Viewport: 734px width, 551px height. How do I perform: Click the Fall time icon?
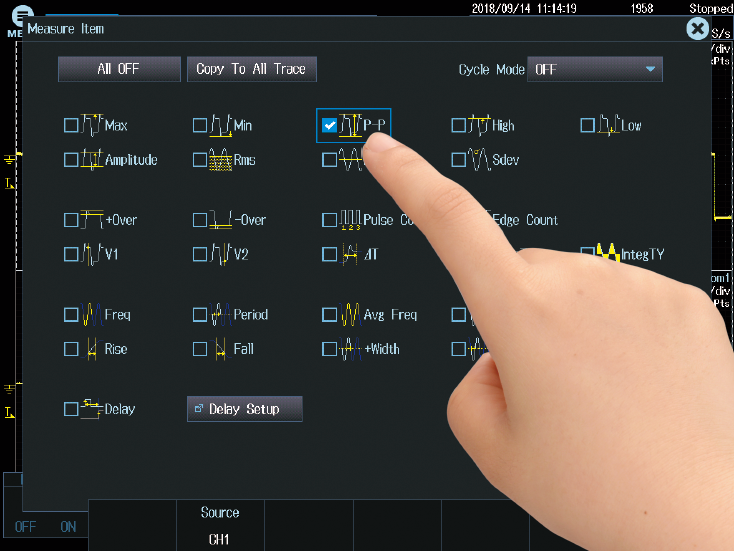(220, 349)
